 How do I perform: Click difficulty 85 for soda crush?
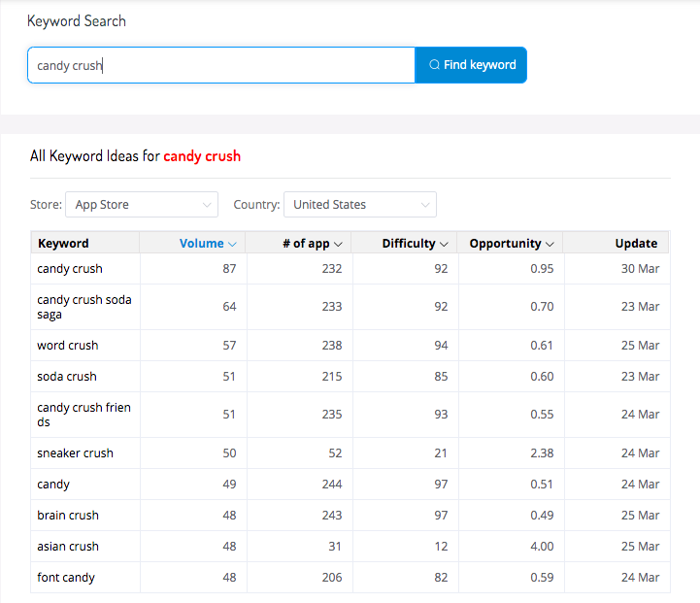click(441, 376)
